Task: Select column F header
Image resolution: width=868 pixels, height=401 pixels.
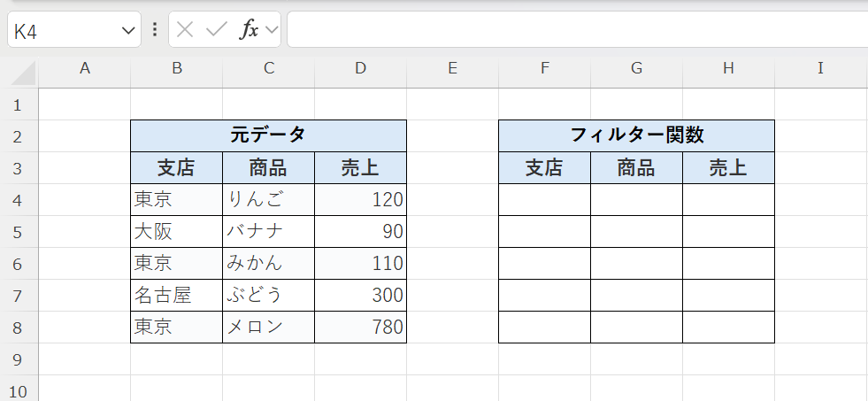Action: click(x=544, y=68)
